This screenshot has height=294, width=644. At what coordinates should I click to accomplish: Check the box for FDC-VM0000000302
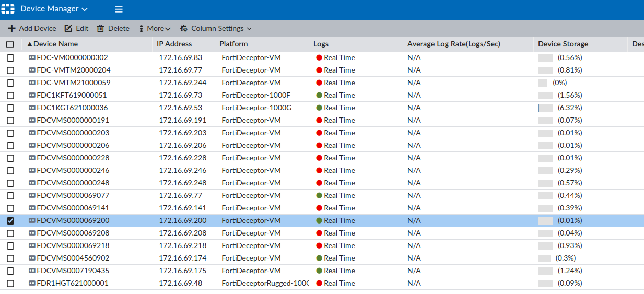pyautogui.click(x=10, y=58)
